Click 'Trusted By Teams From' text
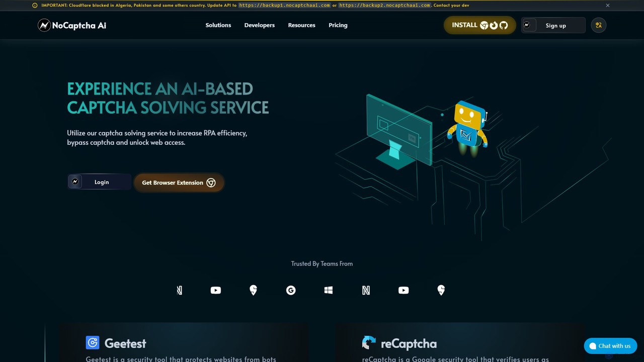 tap(322, 263)
